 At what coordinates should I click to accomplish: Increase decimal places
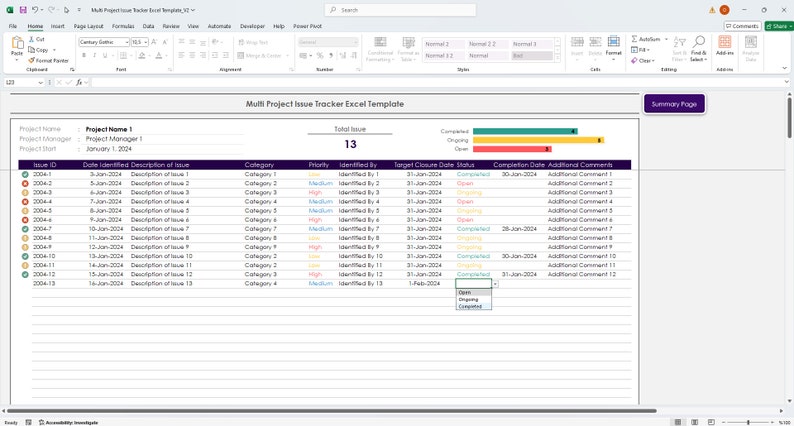[342, 55]
